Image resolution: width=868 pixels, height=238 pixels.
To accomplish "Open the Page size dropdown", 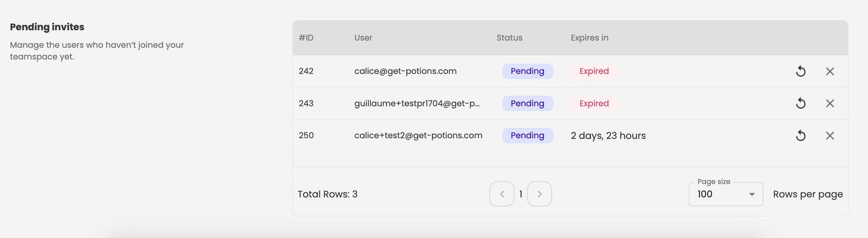I will [726, 194].
